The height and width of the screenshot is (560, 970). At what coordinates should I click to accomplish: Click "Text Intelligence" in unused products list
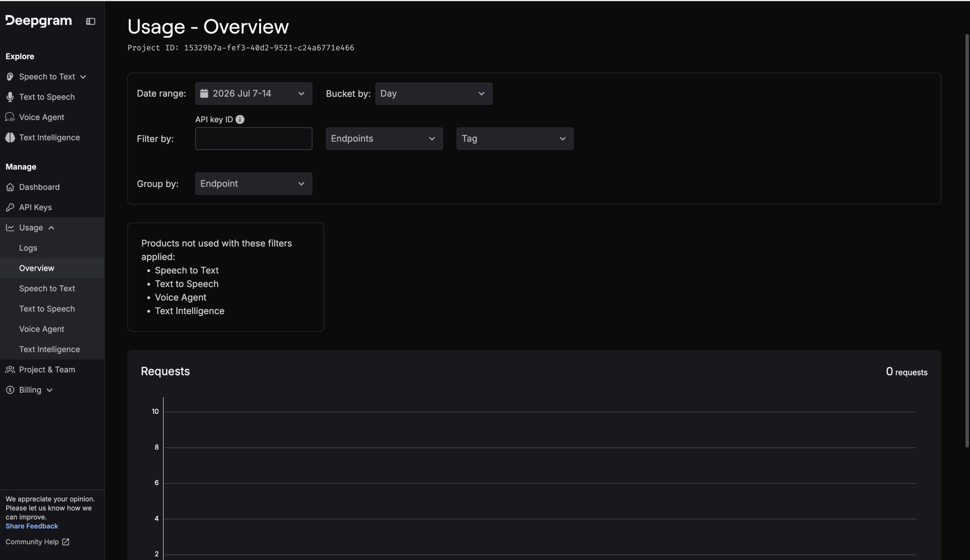189,311
